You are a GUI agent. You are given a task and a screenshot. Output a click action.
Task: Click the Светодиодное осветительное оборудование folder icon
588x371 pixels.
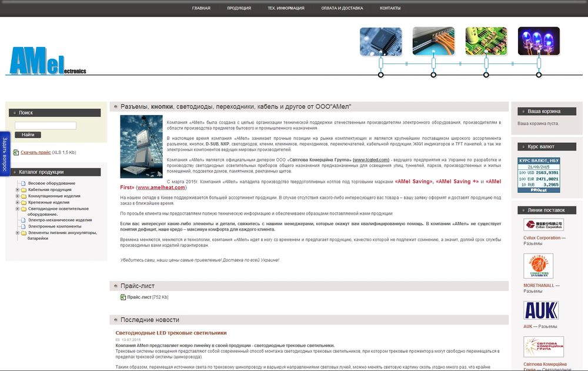[x=24, y=209]
